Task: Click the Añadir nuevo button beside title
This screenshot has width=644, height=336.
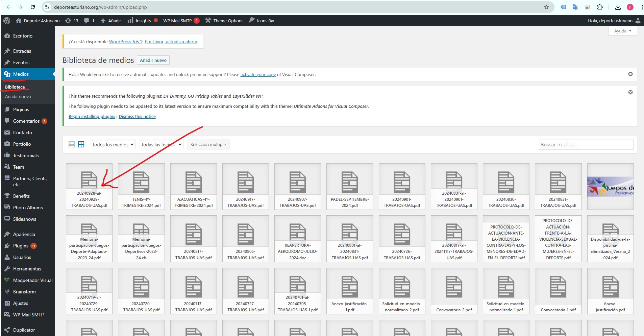Action: (153, 60)
